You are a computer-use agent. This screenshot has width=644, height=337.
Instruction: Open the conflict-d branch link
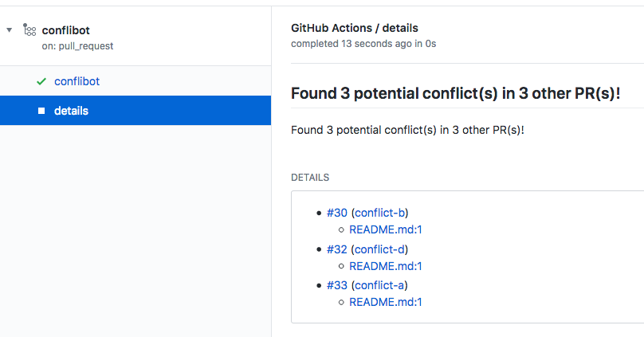tap(380, 249)
